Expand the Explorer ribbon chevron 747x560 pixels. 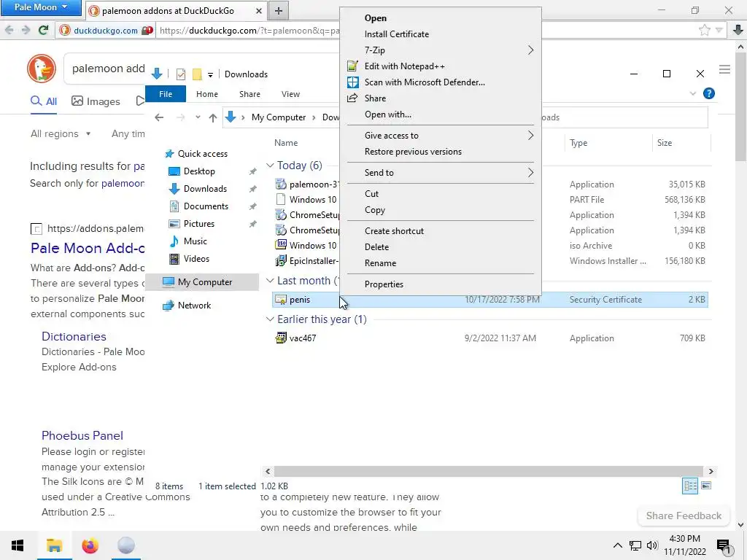(693, 93)
